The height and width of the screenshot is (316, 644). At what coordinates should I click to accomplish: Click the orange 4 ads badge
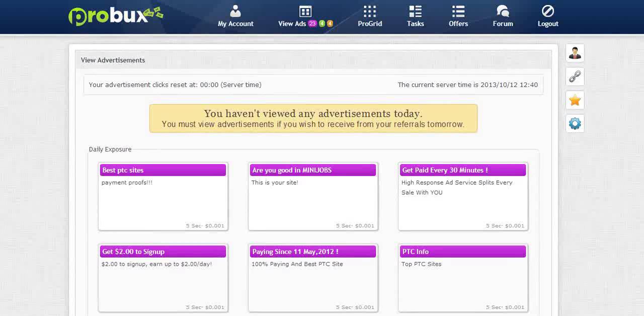point(330,24)
